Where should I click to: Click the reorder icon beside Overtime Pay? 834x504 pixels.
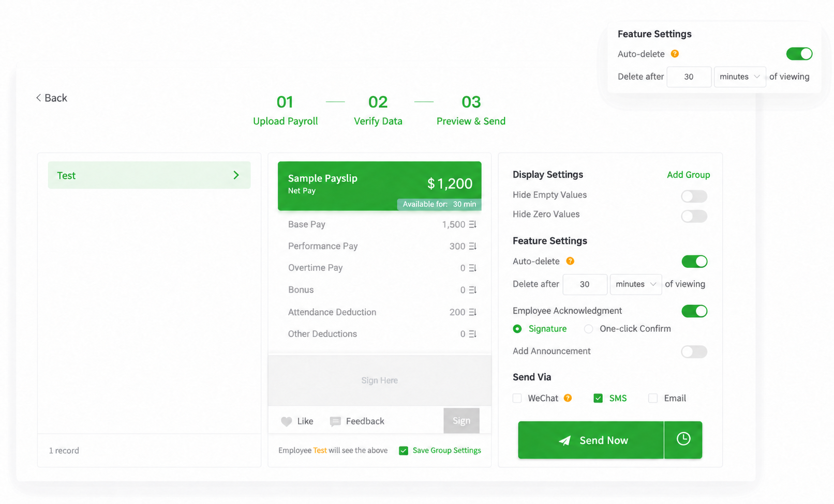(472, 268)
